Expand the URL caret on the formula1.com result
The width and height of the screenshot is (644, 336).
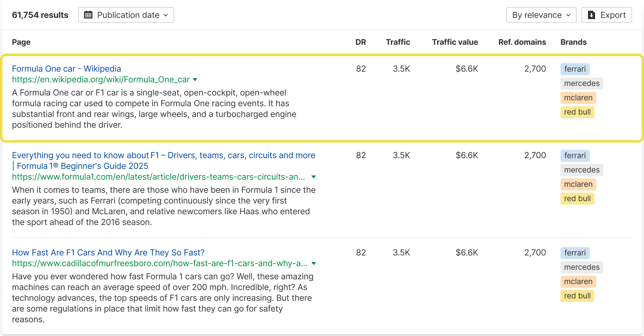coord(314,177)
